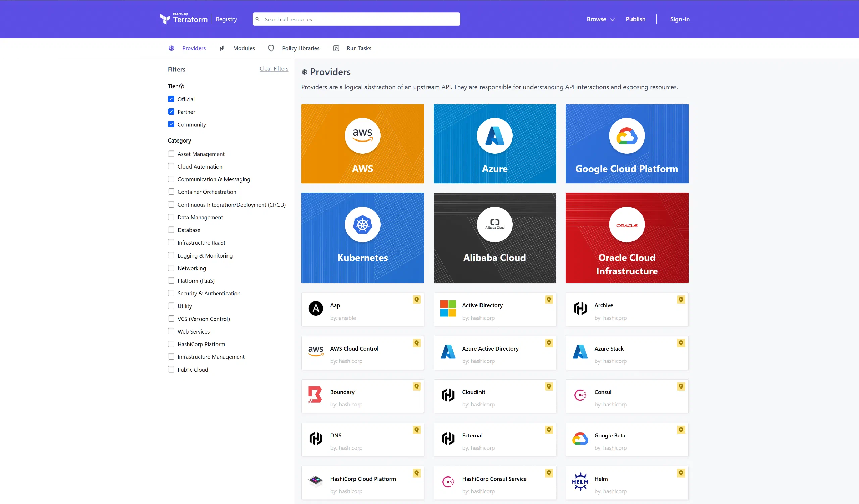Open the Consul provider card

click(626, 396)
